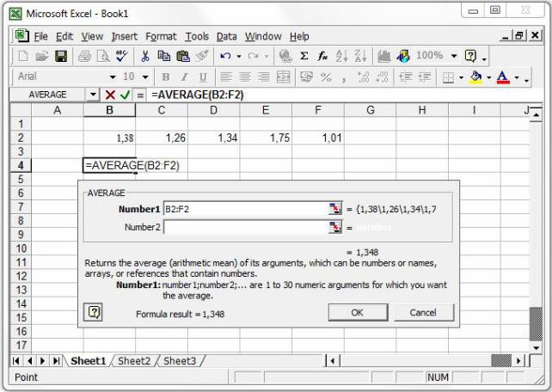Image resolution: width=552 pixels, height=392 pixels.
Task: Open the Undo history dropdown arrow
Action: coord(239,56)
